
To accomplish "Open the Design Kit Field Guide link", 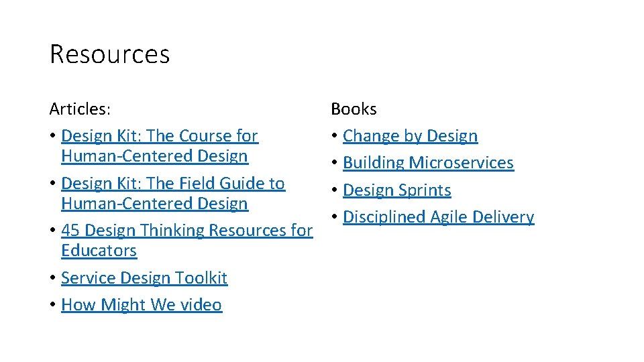I will [x=172, y=184].
